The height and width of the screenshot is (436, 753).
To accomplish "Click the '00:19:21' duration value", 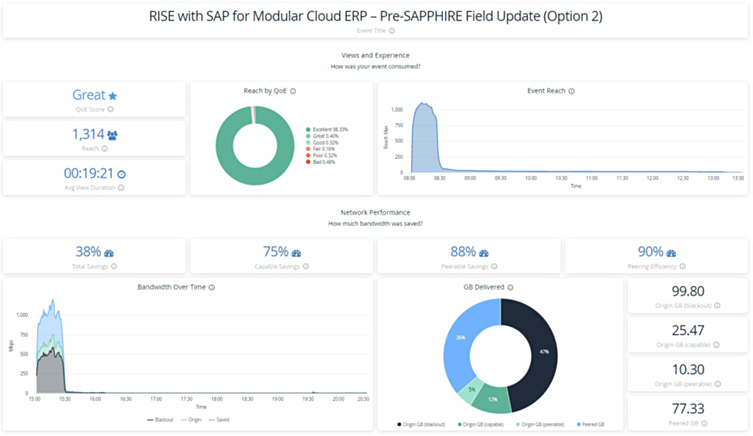I will pyautogui.click(x=89, y=173).
